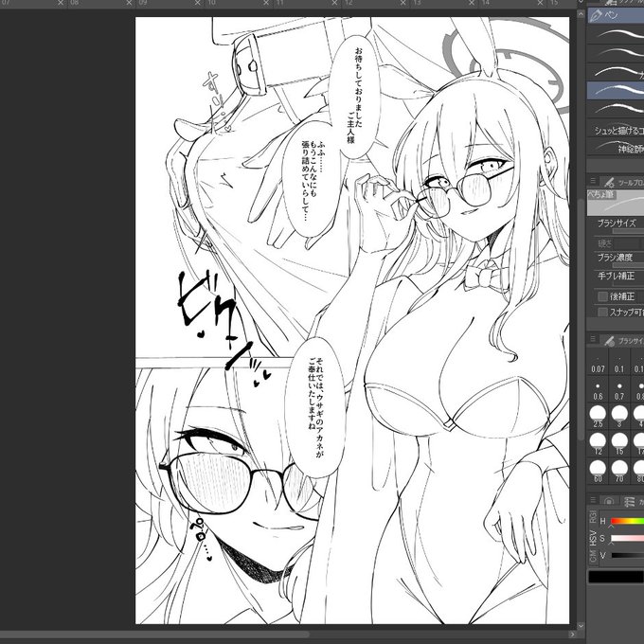Select the ペン (Pen) tool group
This screenshot has width=644, height=644.
[617, 15]
